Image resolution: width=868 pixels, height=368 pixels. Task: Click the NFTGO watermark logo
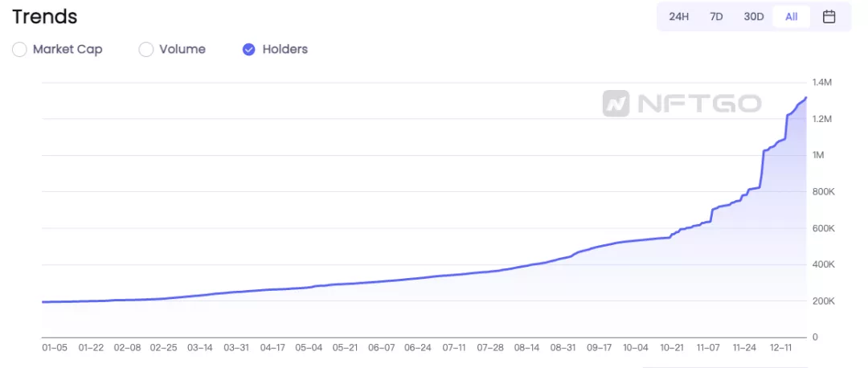tap(682, 104)
